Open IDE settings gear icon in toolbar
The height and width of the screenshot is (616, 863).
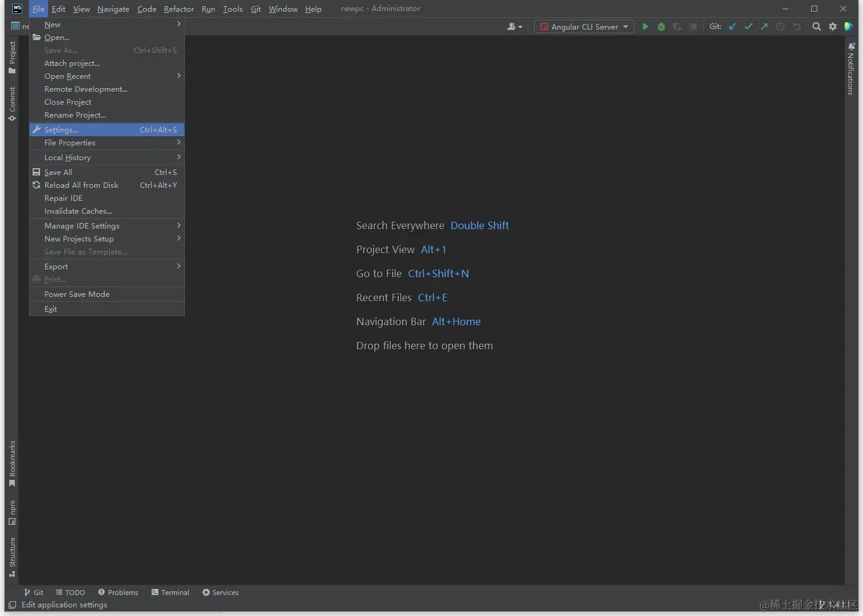(x=833, y=26)
